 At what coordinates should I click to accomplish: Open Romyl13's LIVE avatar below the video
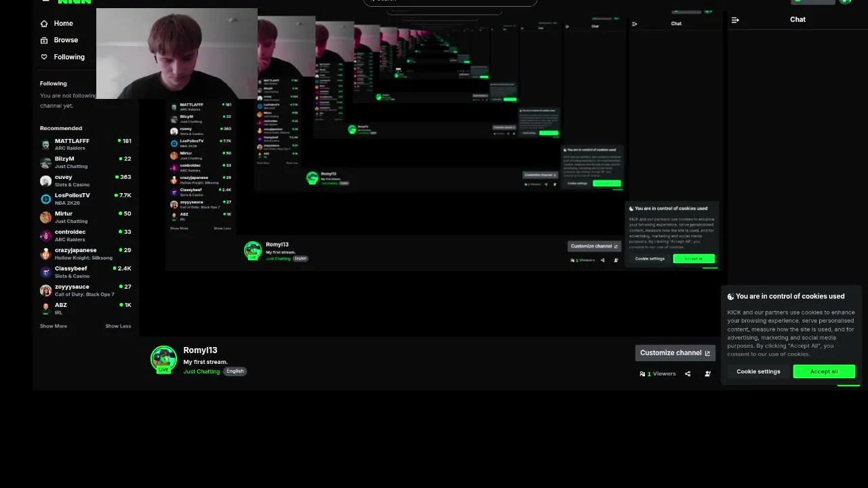163,359
